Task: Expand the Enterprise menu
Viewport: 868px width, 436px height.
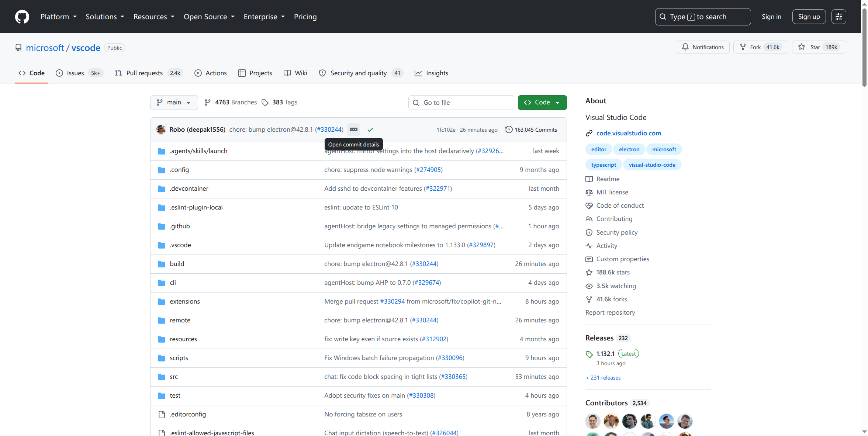Action: coord(264,17)
